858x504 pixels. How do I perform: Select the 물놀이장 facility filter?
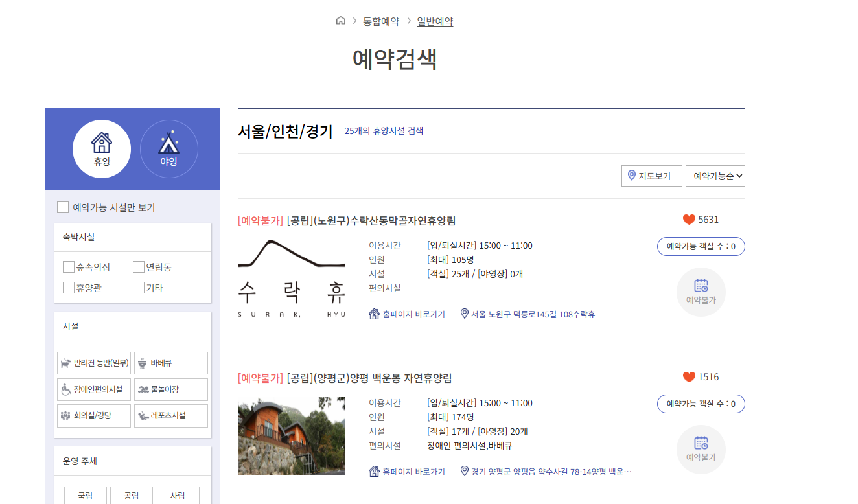(171, 390)
